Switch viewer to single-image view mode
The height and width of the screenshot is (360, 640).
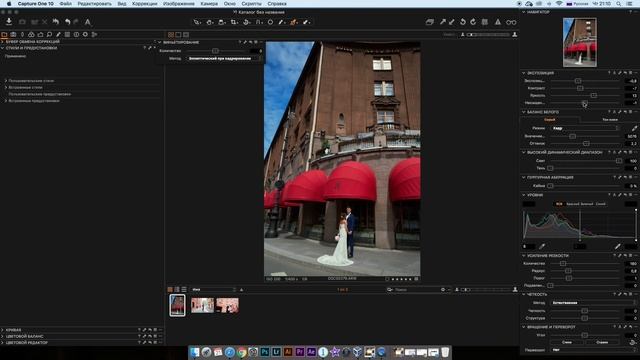[x=178, y=35]
